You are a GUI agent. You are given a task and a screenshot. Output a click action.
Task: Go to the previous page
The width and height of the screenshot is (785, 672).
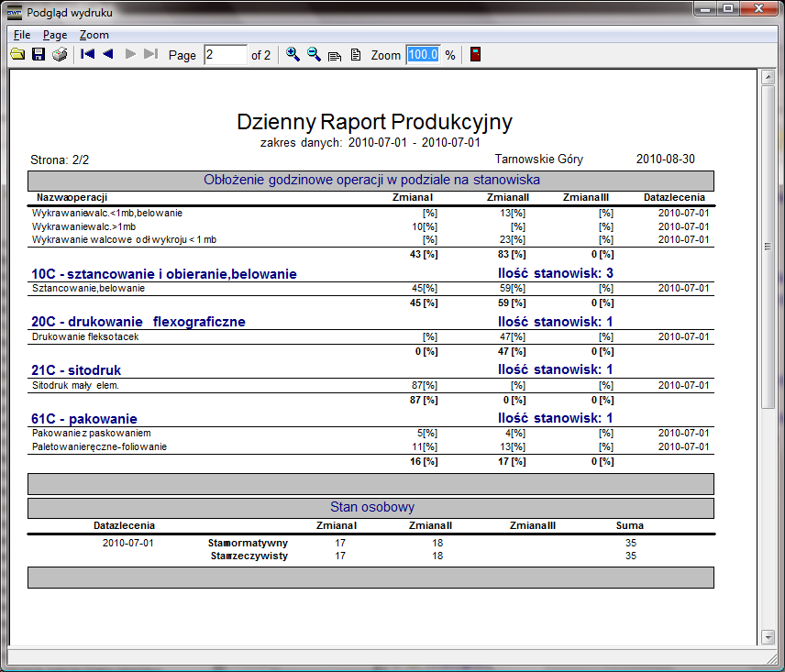[108, 55]
